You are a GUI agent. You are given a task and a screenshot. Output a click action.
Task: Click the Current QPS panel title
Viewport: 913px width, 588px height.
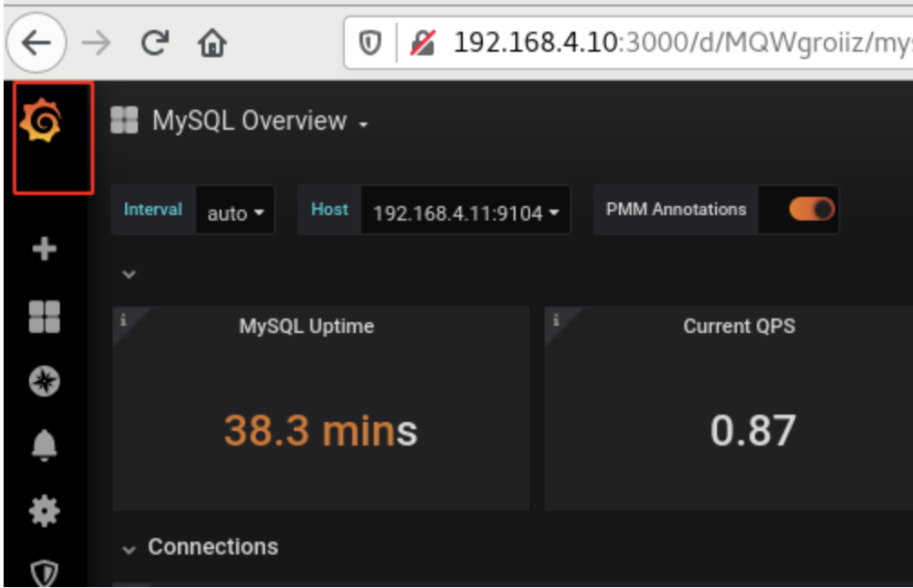(739, 326)
